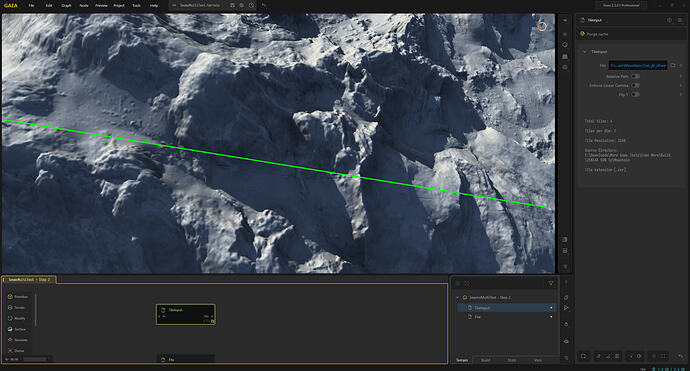Select the graph tab labeled Step 2

[x=29, y=279]
